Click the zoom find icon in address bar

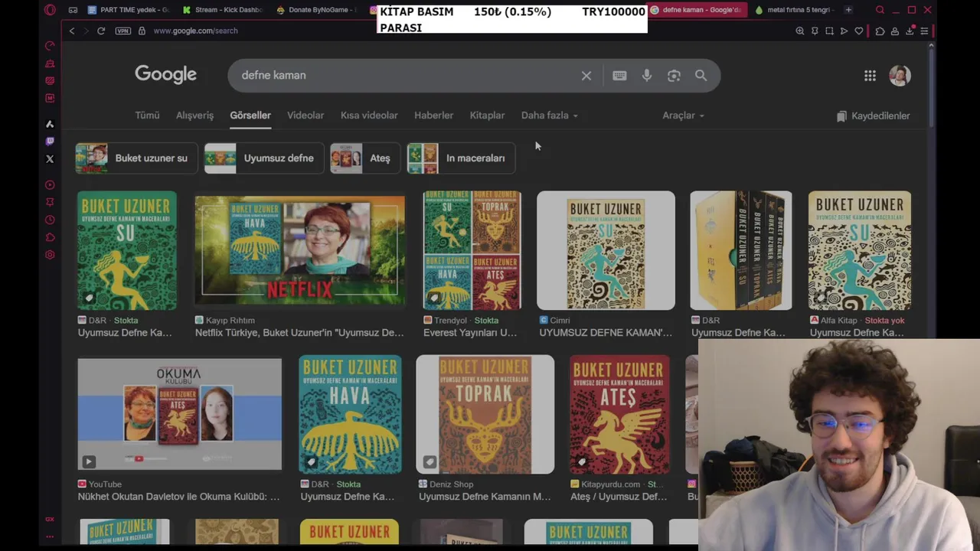[x=800, y=31]
